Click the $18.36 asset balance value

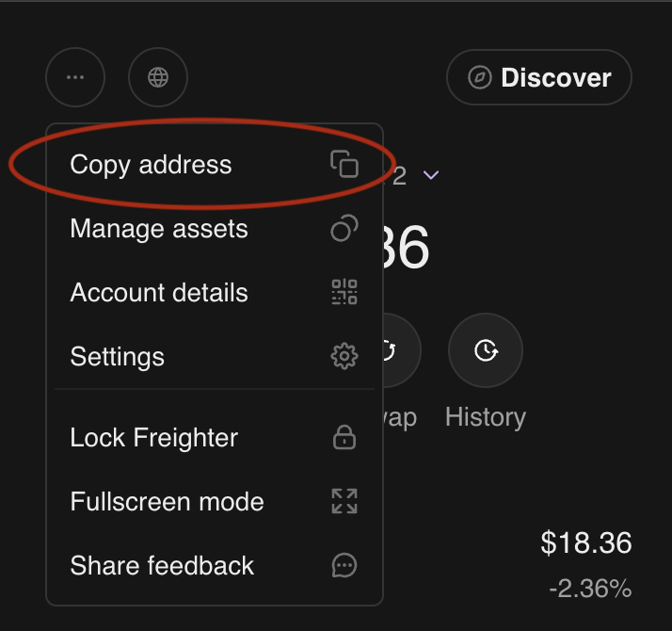point(585,543)
